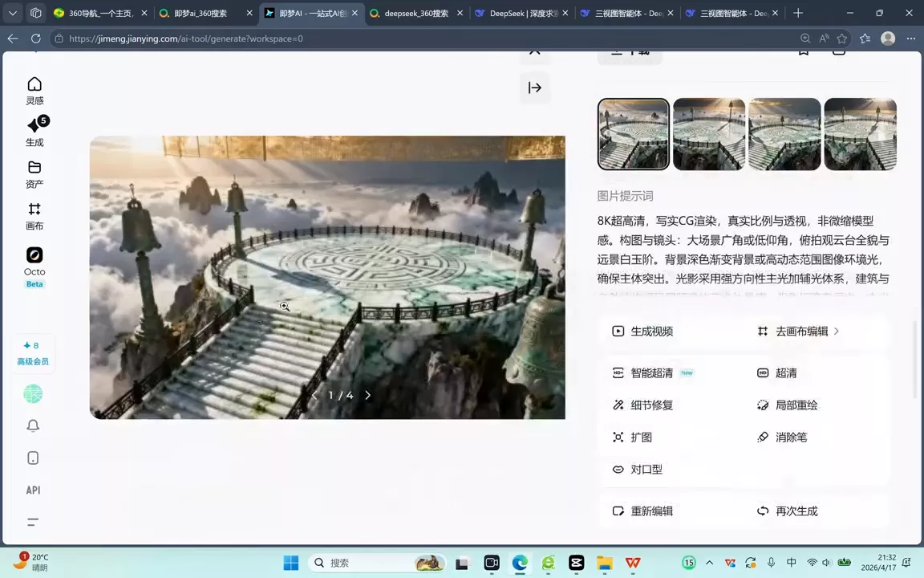Click the address bar URL
The image size is (924, 578).
[x=185, y=39]
